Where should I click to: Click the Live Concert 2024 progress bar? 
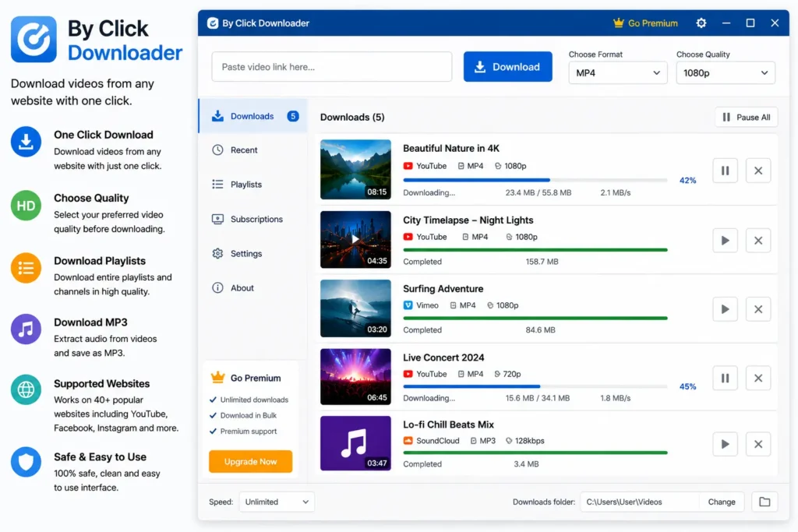click(535, 386)
